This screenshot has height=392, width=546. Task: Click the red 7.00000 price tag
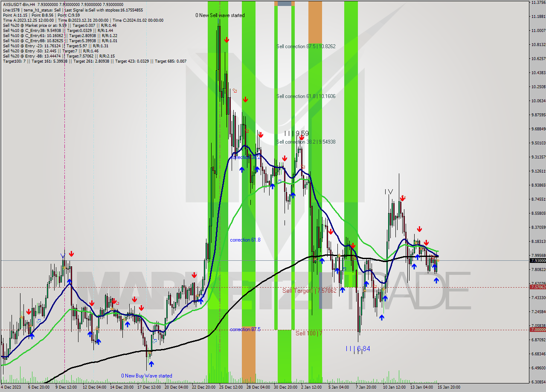coord(538,330)
